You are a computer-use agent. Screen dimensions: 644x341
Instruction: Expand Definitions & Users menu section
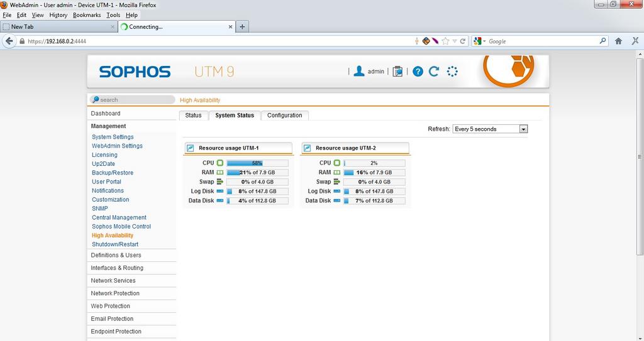pyautogui.click(x=131, y=255)
